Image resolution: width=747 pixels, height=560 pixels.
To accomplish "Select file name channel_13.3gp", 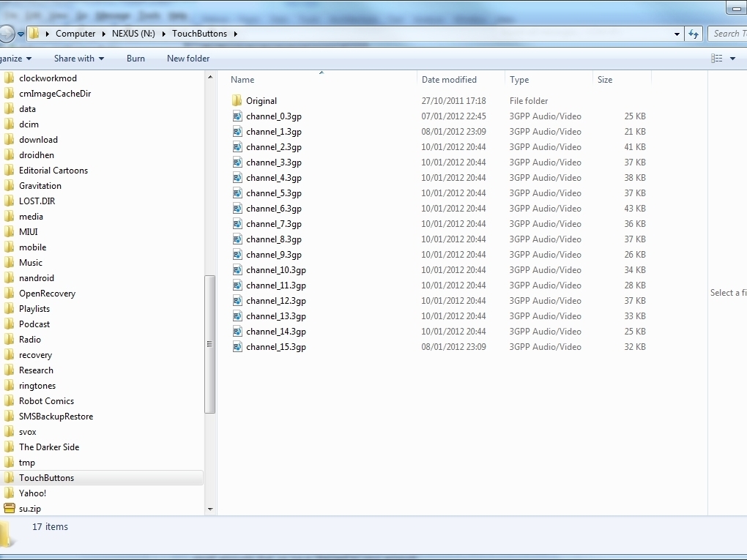I will click(276, 316).
